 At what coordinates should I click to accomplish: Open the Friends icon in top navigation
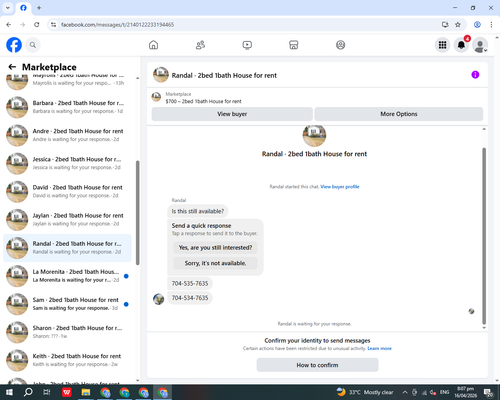pyautogui.click(x=200, y=45)
